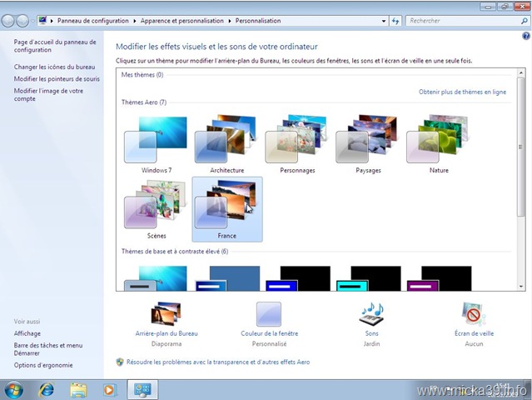Expand arrow after Panneau de configuration breadcrumb
This screenshot has height=400, width=532.
(134, 21)
